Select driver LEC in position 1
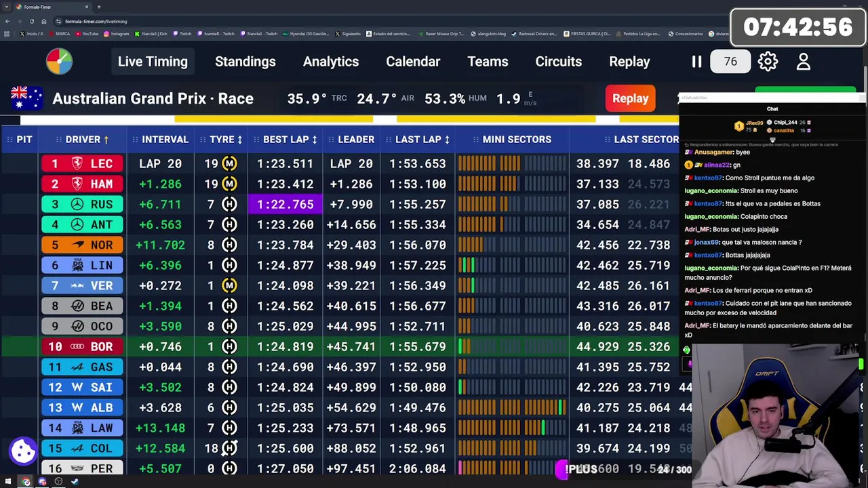 [82, 163]
